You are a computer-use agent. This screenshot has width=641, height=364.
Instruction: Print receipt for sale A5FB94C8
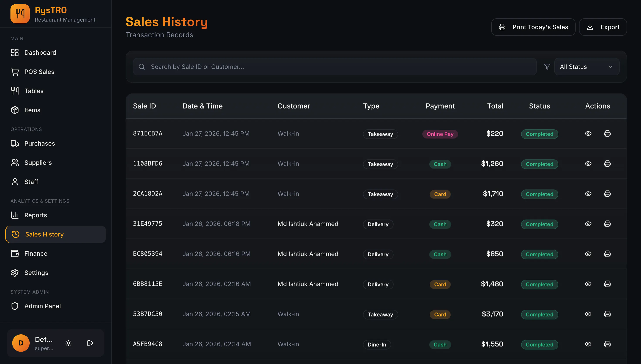(607, 344)
